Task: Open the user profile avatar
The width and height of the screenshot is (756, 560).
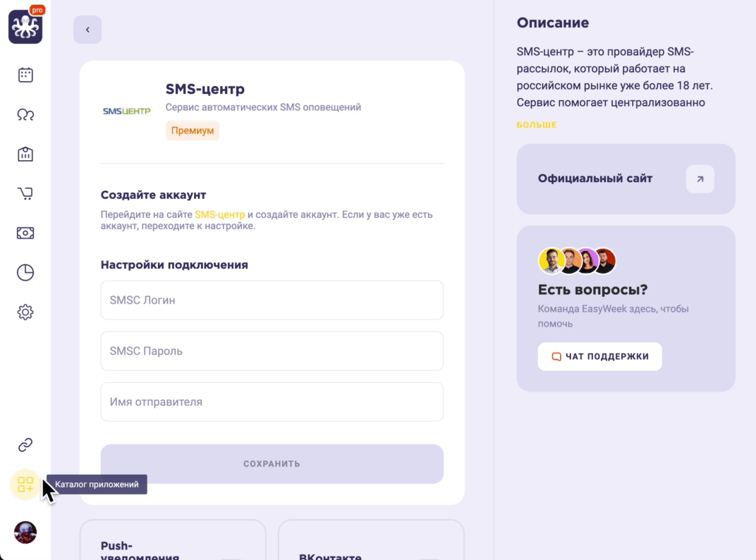Action: (25, 532)
